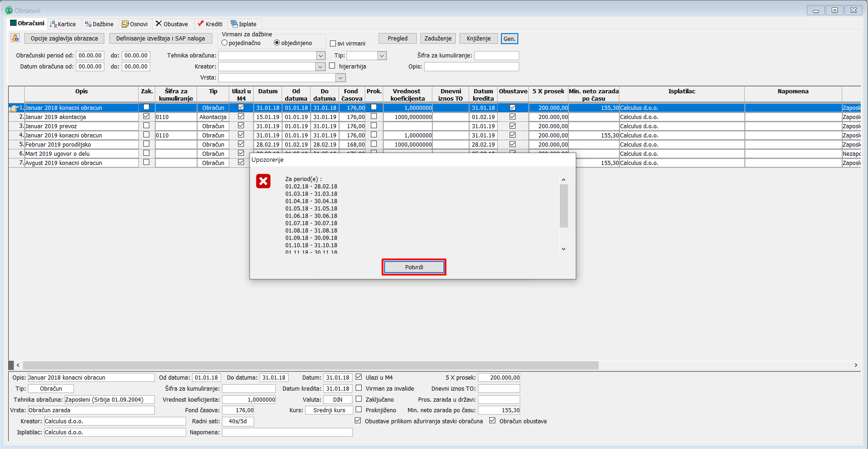Select the objedinjeno radio option
This screenshot has width=868, height=449.
pos(277,43)
